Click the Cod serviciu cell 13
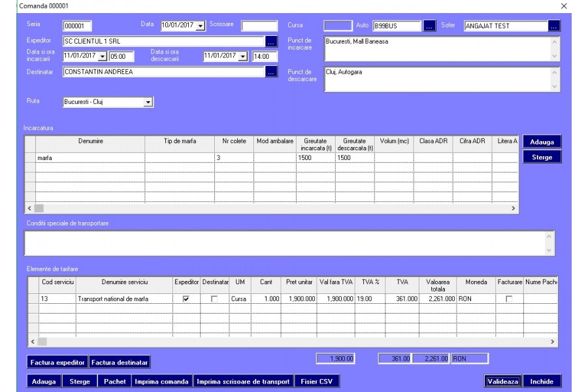588x392 pixels. pyautogui.click(x=57, y=299)
